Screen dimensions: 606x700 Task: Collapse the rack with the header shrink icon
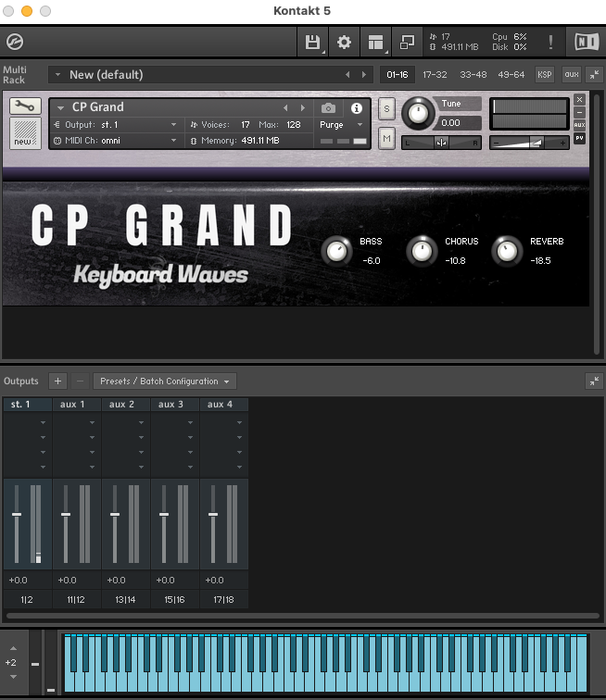coord(594,75)
